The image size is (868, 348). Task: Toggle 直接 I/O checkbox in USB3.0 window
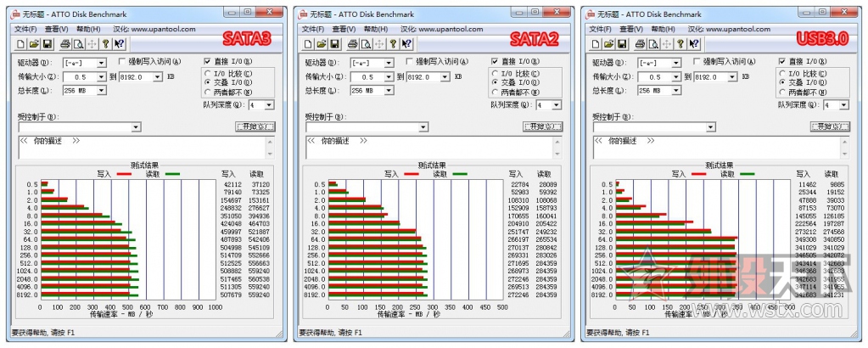tap(782, 61)
